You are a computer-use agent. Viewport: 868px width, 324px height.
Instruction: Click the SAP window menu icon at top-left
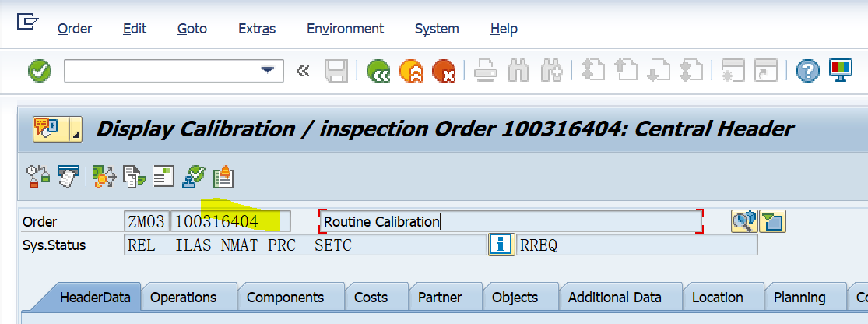[28, 22]
